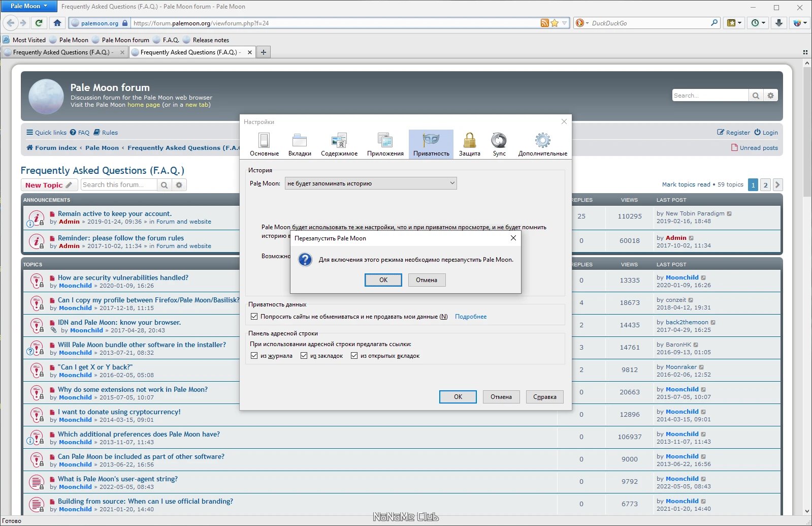
Task: Confirm restart with OK in restart dialog
Action: pyautogui.click(x=383, y=280)
